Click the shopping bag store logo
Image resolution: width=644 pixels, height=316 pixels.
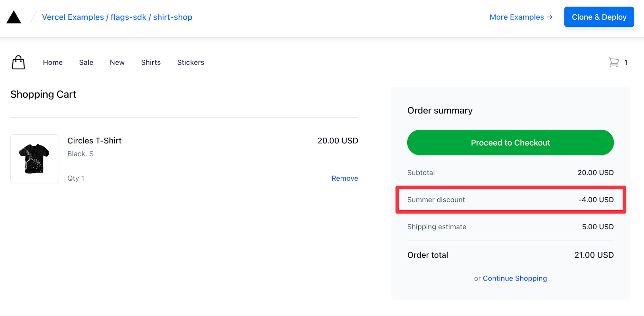[x=18, y=62]
